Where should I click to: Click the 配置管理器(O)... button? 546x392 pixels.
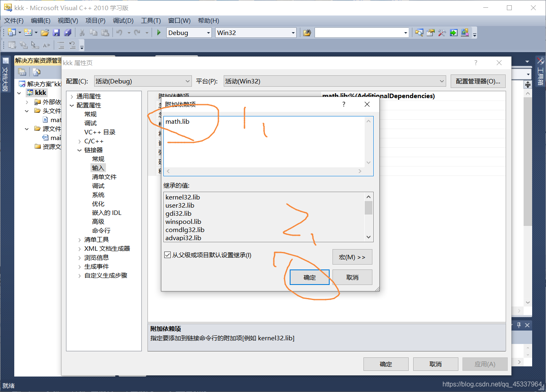tap(478, 81)
